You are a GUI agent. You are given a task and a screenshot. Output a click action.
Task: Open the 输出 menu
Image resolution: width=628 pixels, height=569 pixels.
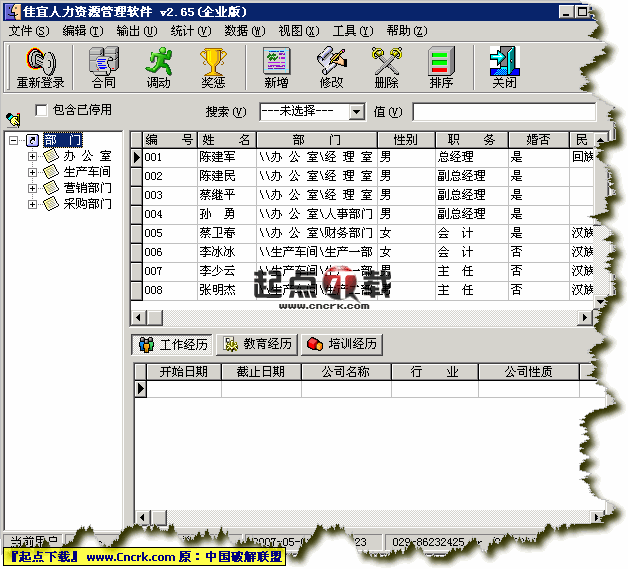pos(137,31)
